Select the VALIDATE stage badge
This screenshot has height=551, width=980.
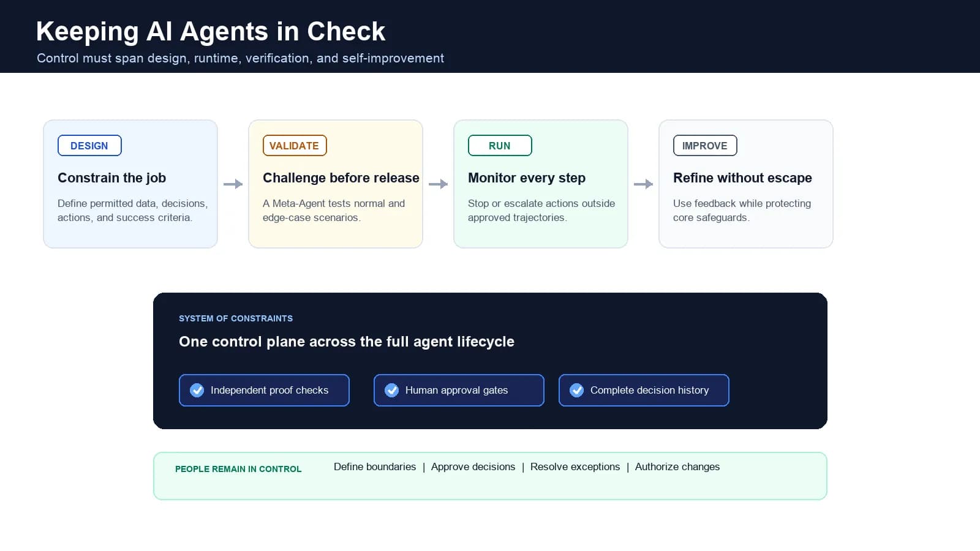click(x=295, y=146)
